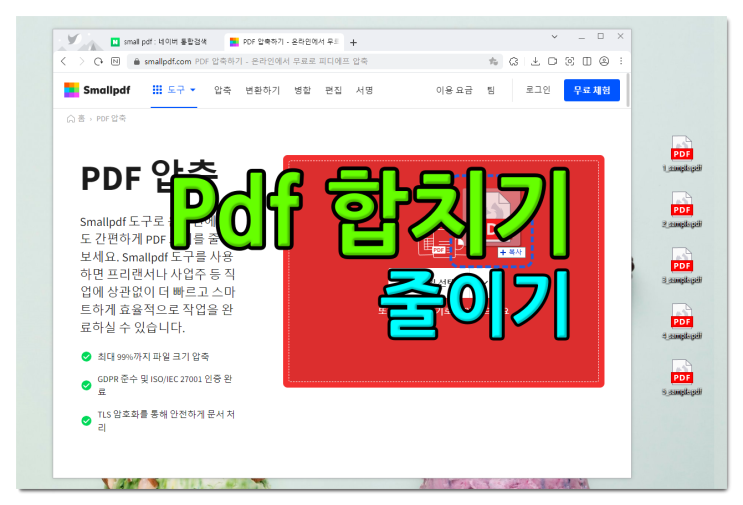Open the 병합 menu item

(x=302, y=90)
